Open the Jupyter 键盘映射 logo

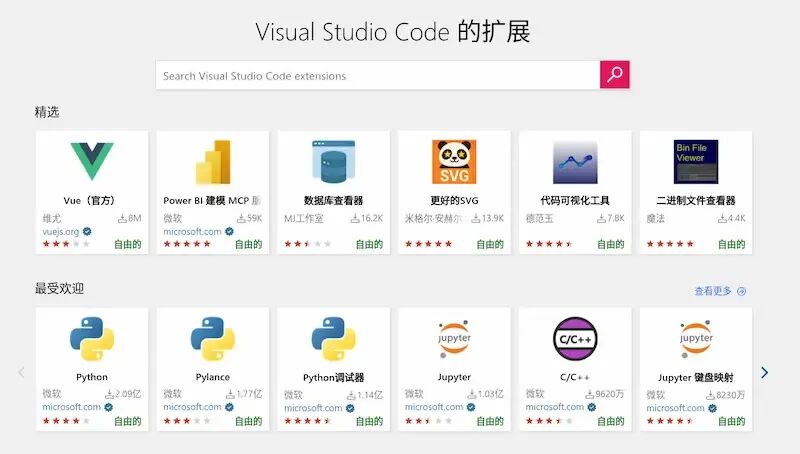pyautogui.click(x=696, y=338)
